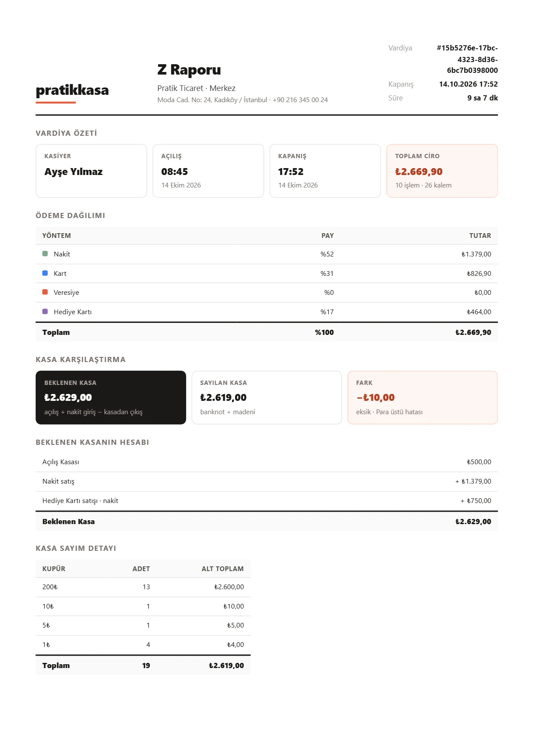Viewport: 534px width, 756px height.
Task: Select the text "açılış + nakit giriş – kasadan çıkış"
Action: point(93,412)
